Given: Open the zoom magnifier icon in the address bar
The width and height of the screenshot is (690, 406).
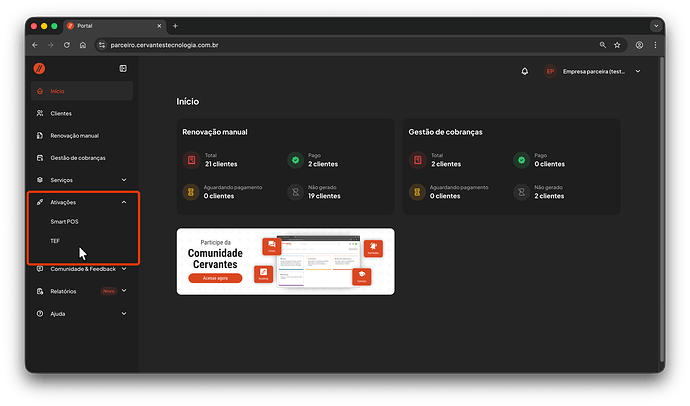Looking at the screenshot, I should [602, 45].
